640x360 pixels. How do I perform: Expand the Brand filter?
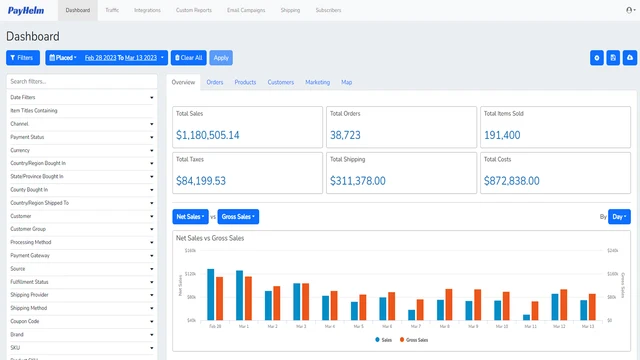click(x=82, y=334)
